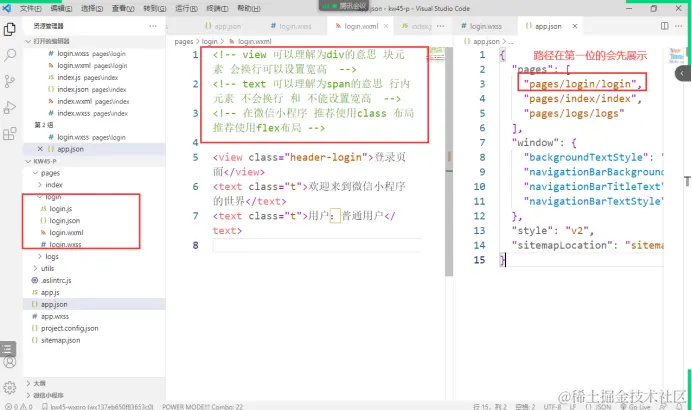Click the VS Code logo in title bar

(x=7, y=8)
